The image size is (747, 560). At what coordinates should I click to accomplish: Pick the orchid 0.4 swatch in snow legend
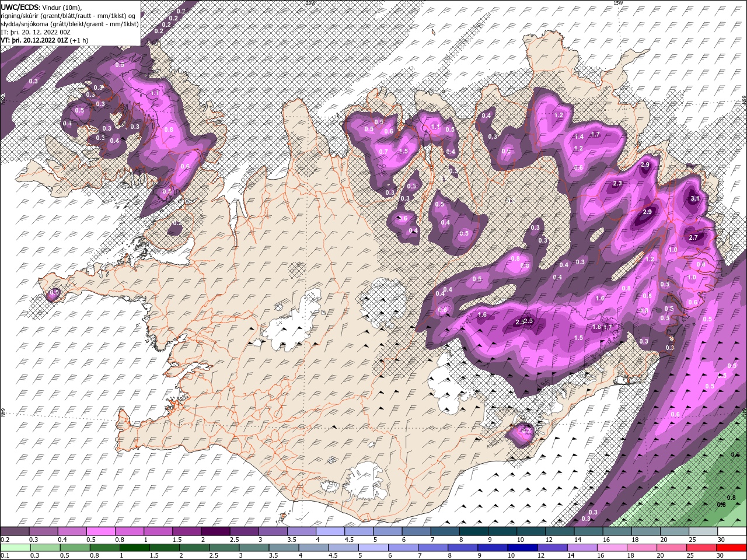(72, 531)
